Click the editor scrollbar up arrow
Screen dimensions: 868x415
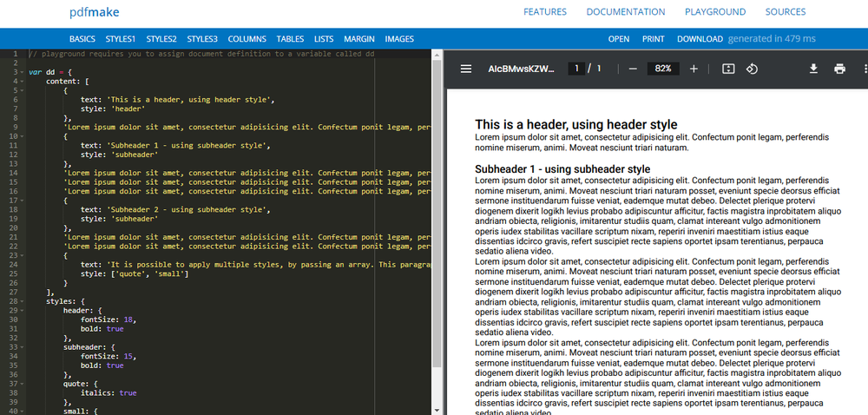tap(437, 54)
